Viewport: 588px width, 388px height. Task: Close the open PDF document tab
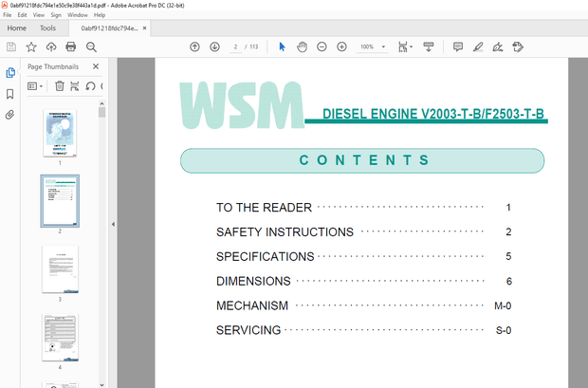point(144,28)
